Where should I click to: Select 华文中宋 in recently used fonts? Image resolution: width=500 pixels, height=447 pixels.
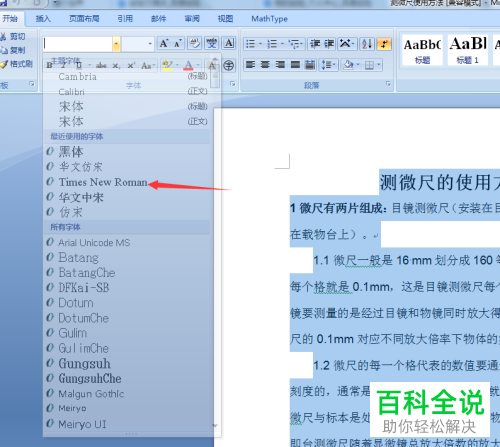[127, 197]
